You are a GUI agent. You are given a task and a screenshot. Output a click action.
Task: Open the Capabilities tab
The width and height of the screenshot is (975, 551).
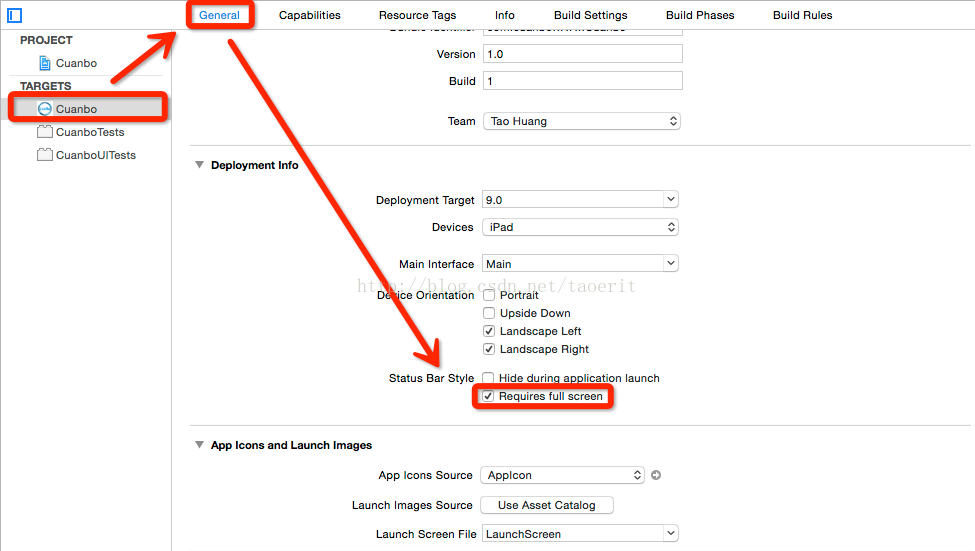(x=310, y=15)
